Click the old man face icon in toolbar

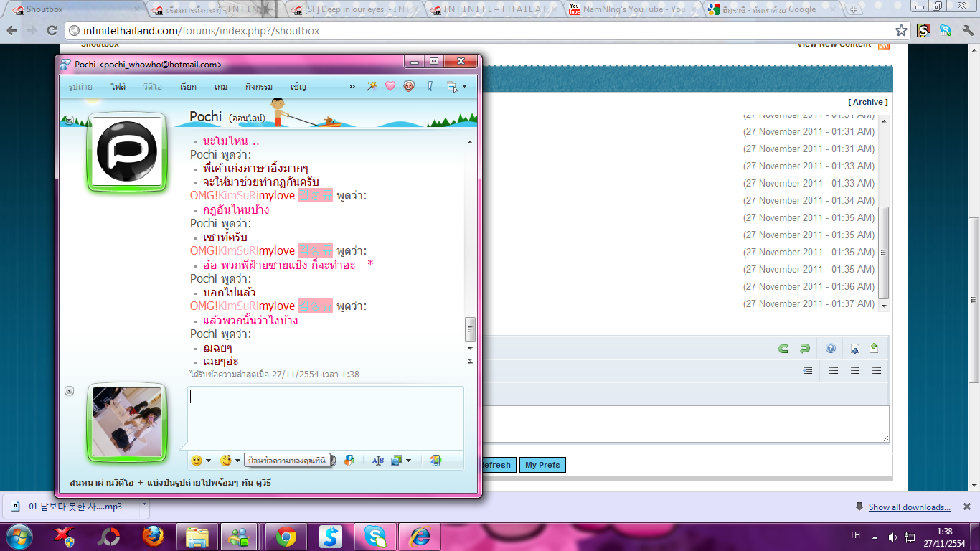pos(409,86)
